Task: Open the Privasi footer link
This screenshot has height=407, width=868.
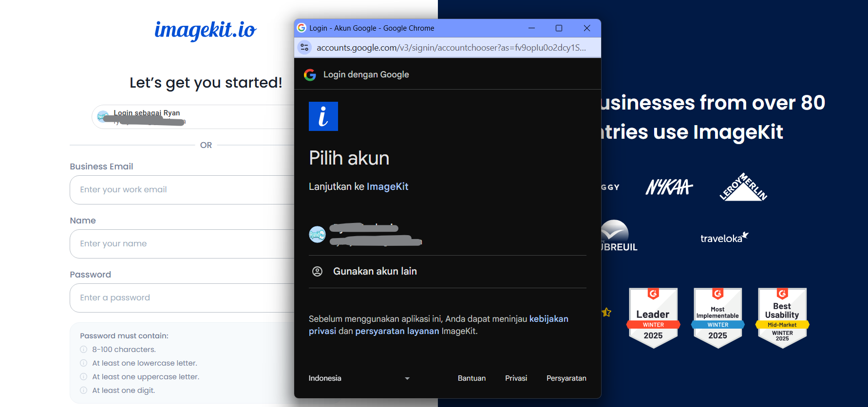Action: coord(516,378)
